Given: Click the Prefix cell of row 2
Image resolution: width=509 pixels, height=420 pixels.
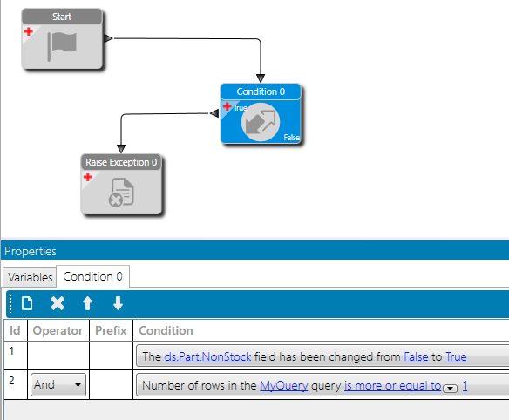Looking at the screenshot, I should click(111, 385).
